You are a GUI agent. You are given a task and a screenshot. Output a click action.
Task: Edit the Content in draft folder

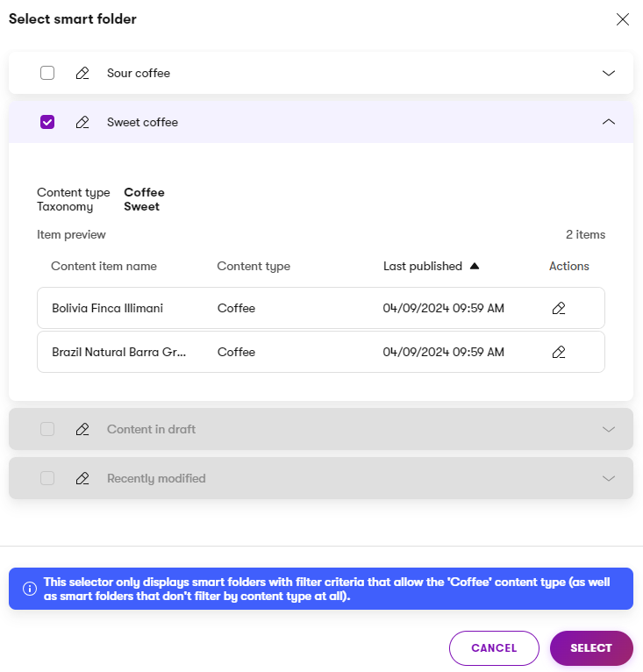click(x=82, y=429)
